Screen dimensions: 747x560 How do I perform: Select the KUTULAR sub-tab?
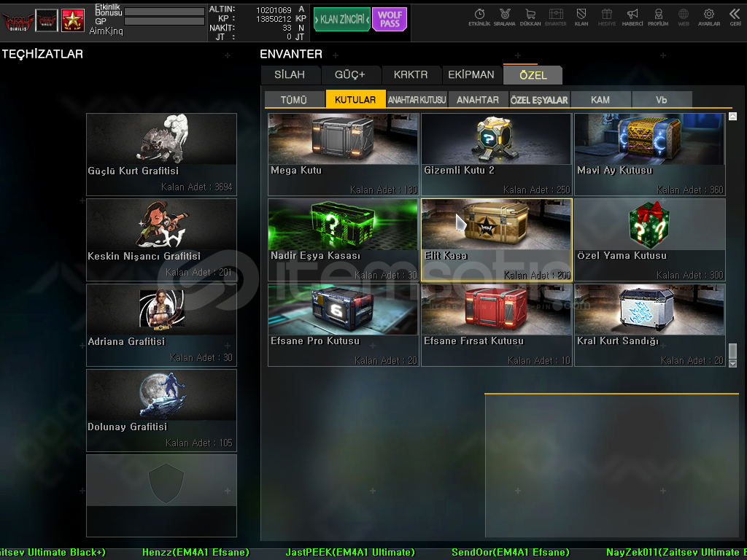[355, 99]
